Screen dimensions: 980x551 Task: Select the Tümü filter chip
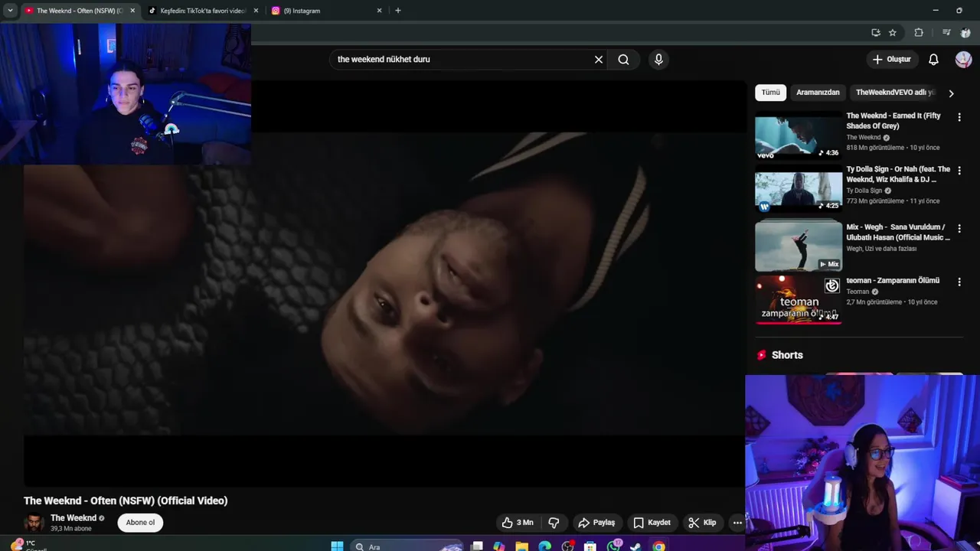(x=770, y=93)
